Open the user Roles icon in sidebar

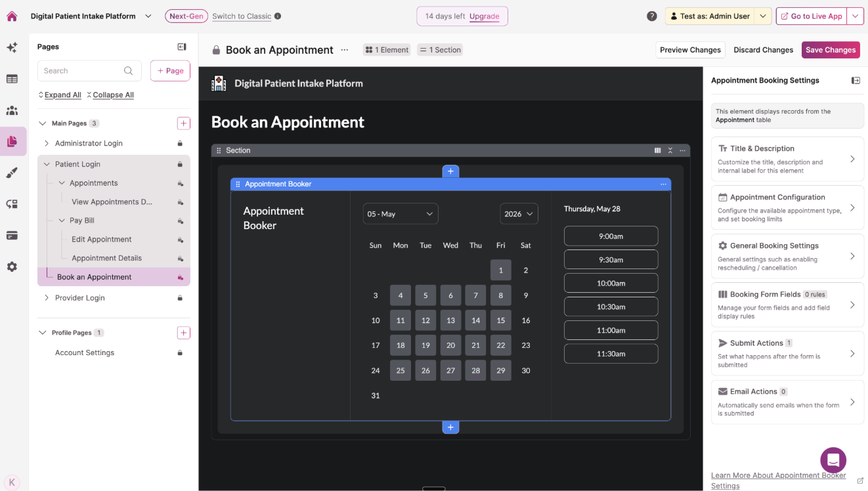point(12,110)
